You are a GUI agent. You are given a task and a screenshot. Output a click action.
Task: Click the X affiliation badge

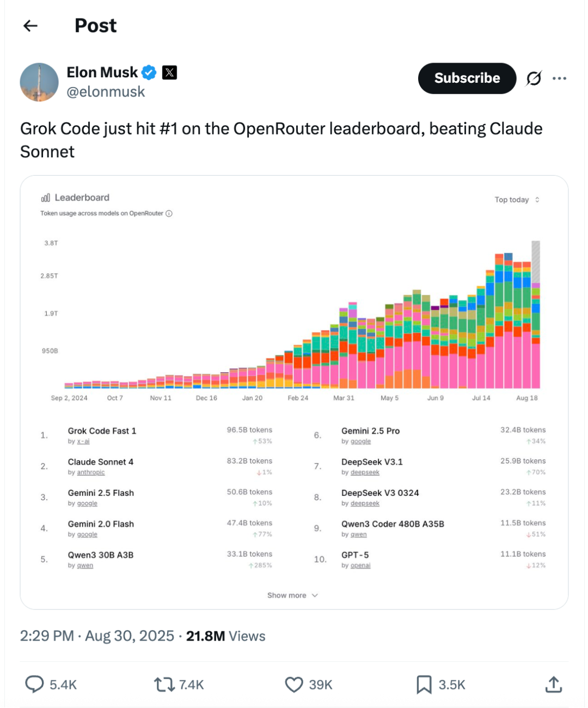click(170, 72)
